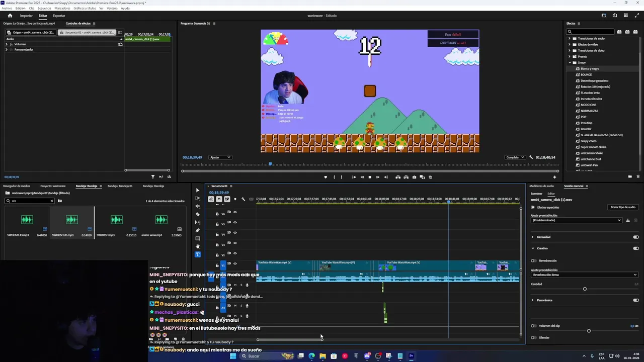Add marker in Program monitor controls

(326, 177)
